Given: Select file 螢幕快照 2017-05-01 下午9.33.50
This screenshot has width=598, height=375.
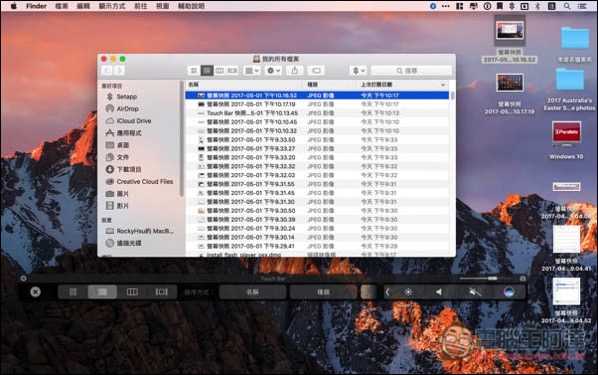Looking at the screenshot, I should click(317, 140).
